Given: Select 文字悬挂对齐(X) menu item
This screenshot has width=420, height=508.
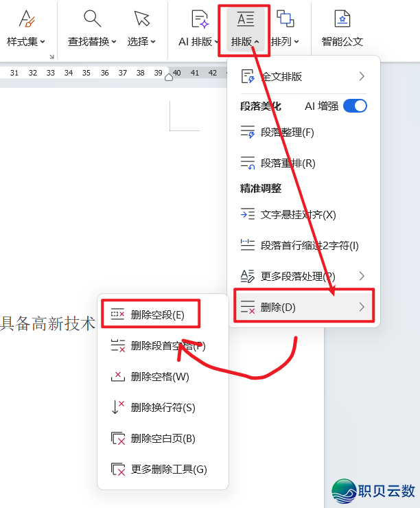Looking at the screenshot, I should (303, 214).
